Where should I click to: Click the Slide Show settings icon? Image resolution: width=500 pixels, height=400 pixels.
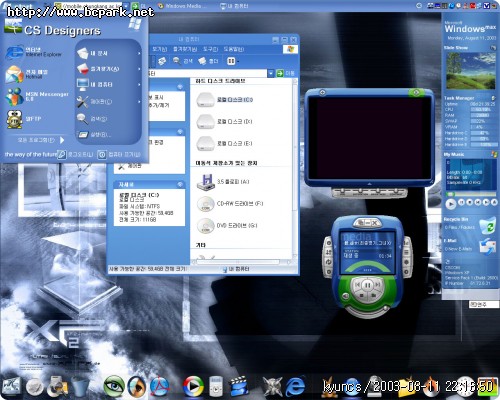[493, 48]
